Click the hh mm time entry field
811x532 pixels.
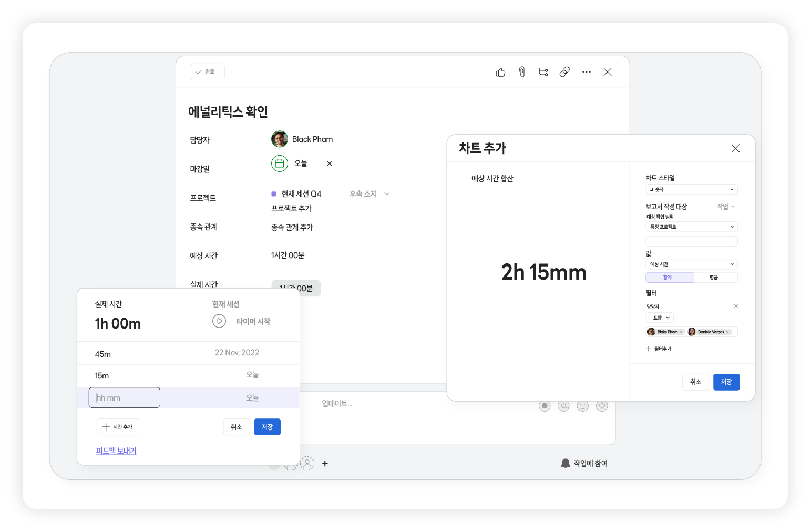click(x=125, y=398)
